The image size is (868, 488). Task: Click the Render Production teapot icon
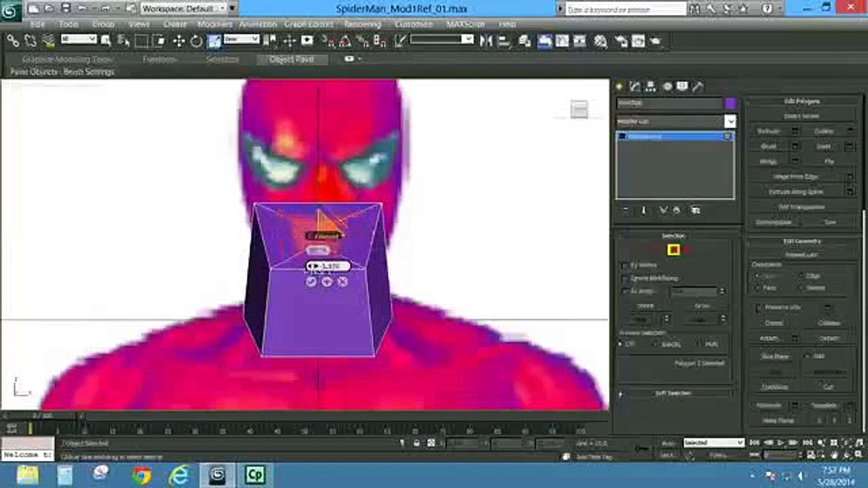(x=656, y=41)
